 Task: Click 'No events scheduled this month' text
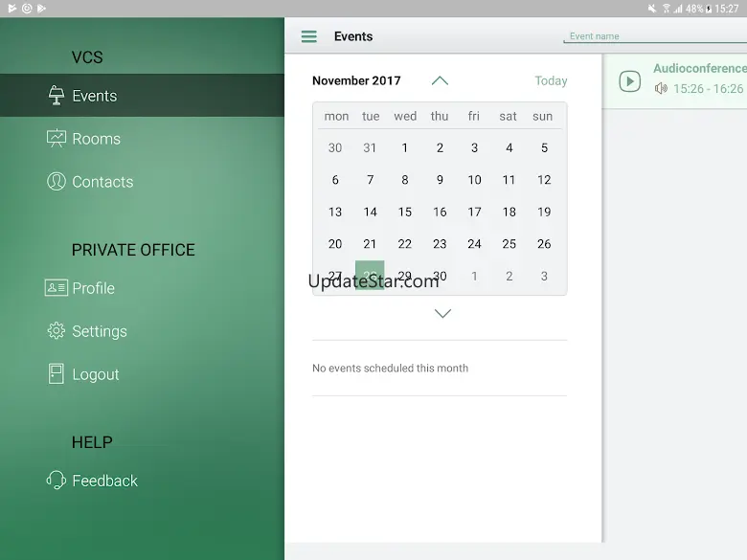pos(390,369)
